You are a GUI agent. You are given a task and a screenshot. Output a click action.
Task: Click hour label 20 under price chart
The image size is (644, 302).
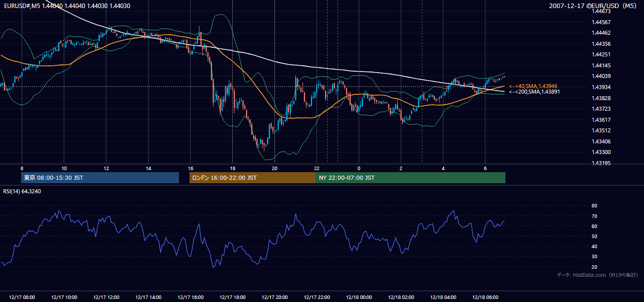pyautogui.click(x=275, y=168)
